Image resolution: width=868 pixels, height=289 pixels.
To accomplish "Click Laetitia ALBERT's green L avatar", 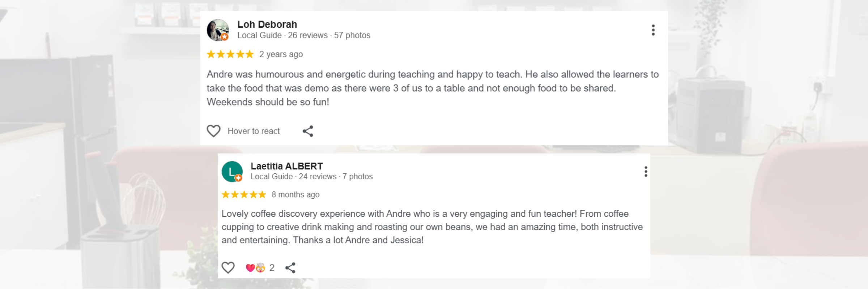I will (232, 172).
